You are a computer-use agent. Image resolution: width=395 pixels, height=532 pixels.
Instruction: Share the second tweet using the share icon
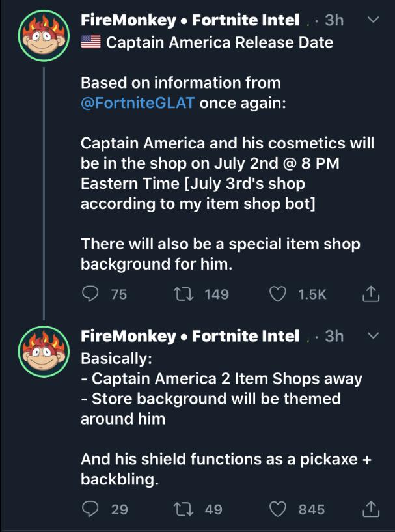[370, 510]
